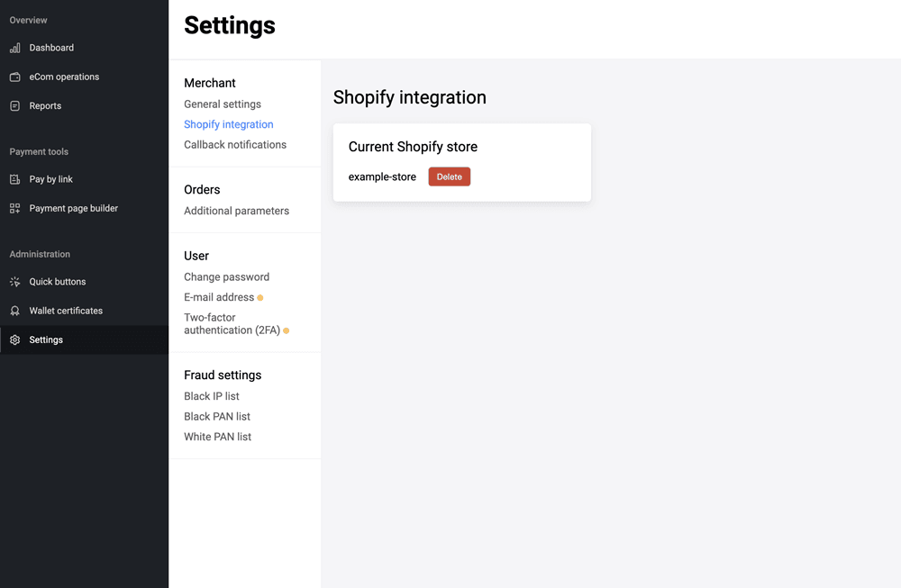Click the Reports document icon
Viewport: 901px width, 588px height.
click(x=14, y=106)
